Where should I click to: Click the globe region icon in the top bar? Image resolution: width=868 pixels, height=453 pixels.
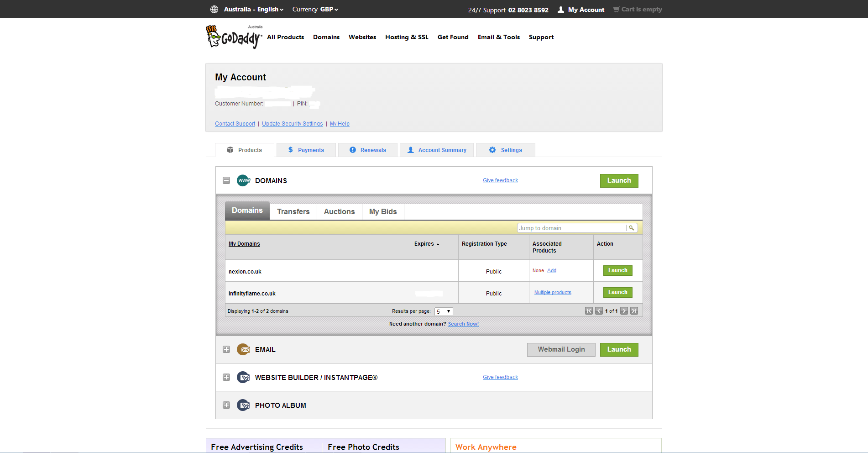[214, 9]
